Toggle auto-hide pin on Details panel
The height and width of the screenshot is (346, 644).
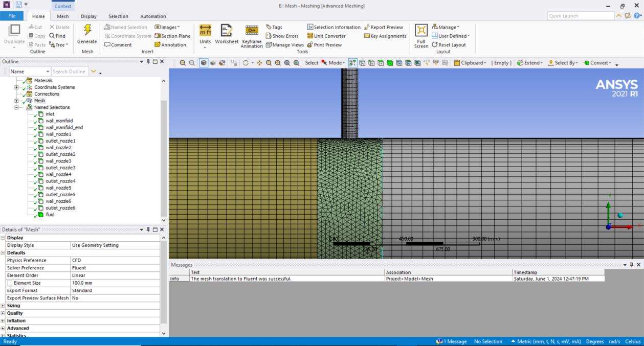[148, 229]
